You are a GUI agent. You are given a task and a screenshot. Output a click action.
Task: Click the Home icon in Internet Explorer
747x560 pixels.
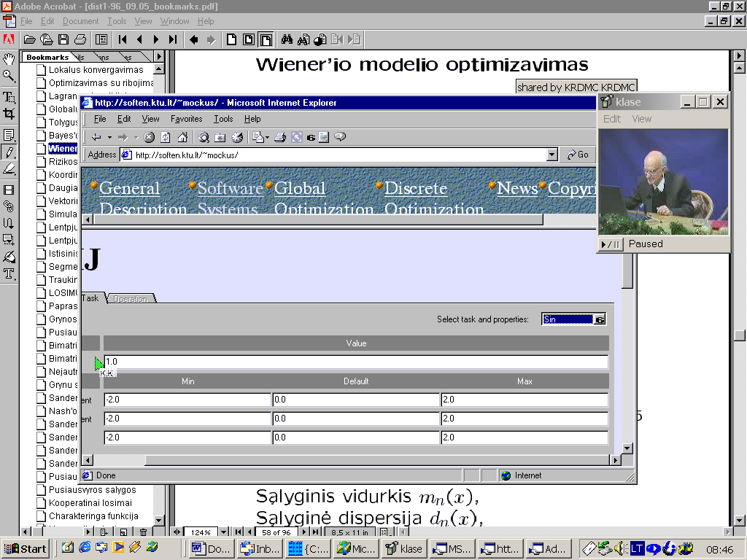coord(182,137)
